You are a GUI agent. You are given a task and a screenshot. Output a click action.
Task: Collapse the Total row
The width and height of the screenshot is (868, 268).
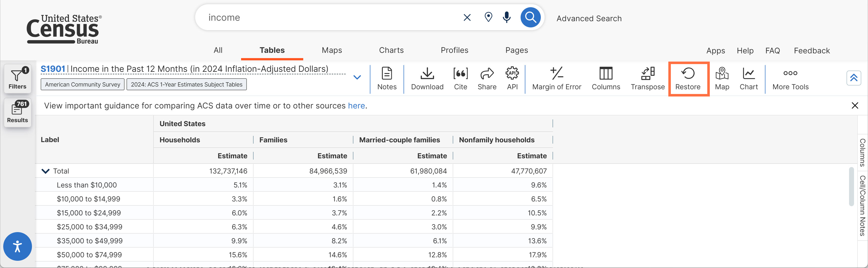(45, 171)
